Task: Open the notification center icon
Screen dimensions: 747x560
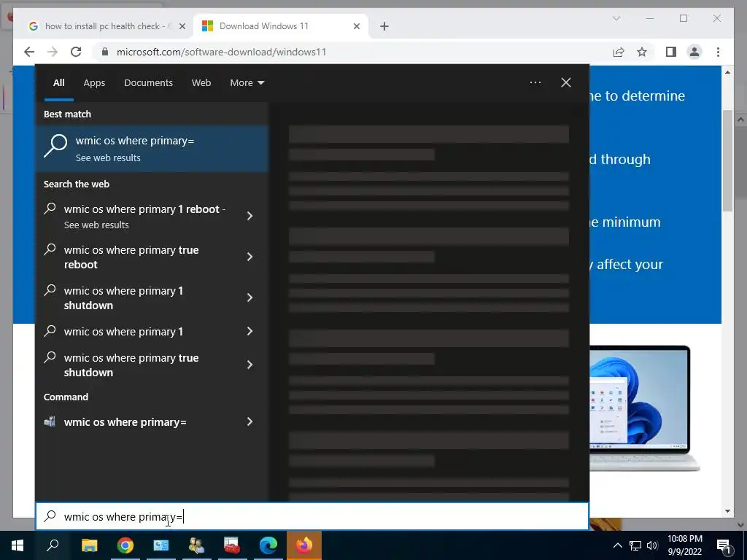Action: (x=724, y=545)
